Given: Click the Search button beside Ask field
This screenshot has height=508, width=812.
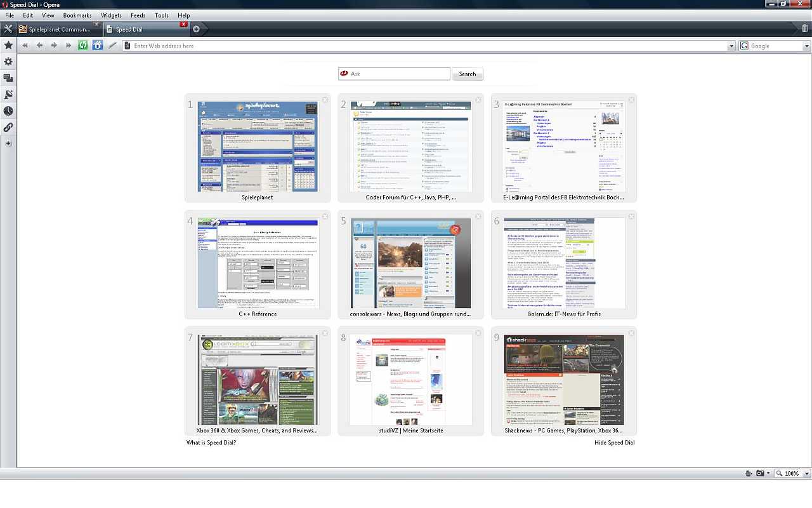Looking at the screenshot, I should [x=468, y=74].
